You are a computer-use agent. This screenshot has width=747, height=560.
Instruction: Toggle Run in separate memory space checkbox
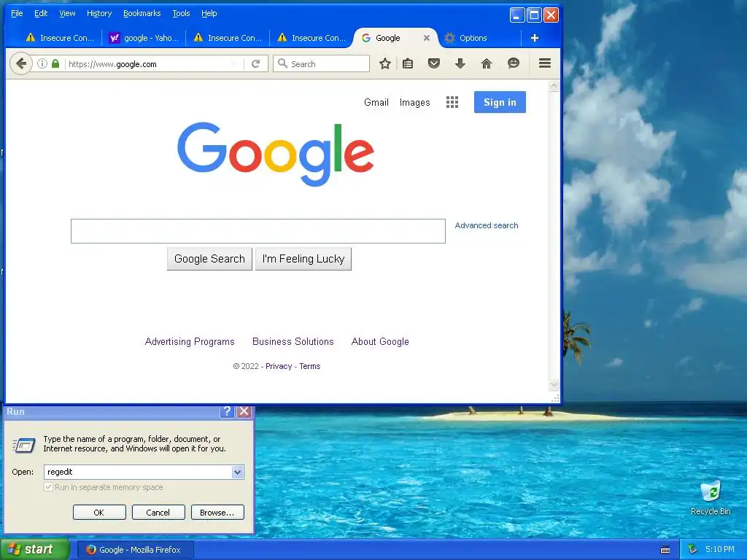pos(48,487)
